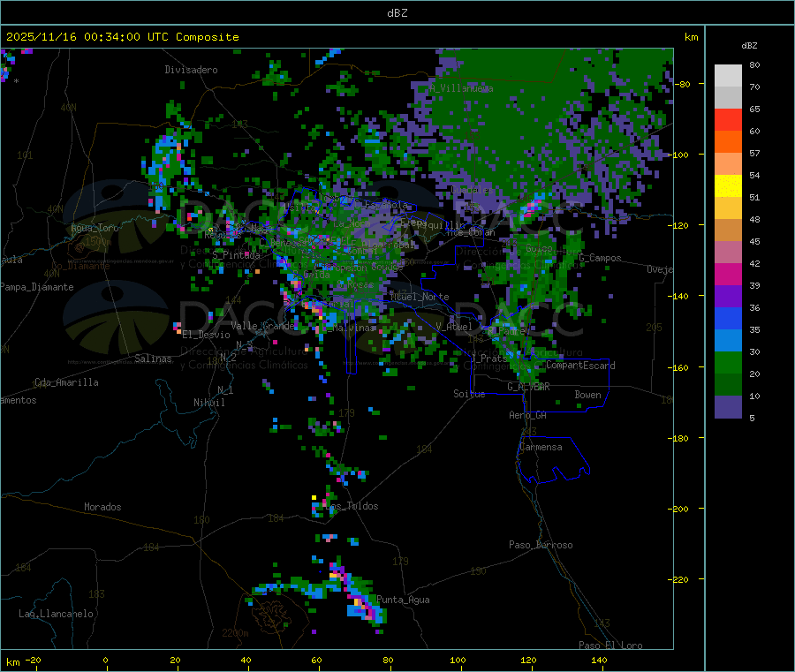Click the A_Villanueva location label
The height and width of the screenshot is (672, 795).
[461, 88]
